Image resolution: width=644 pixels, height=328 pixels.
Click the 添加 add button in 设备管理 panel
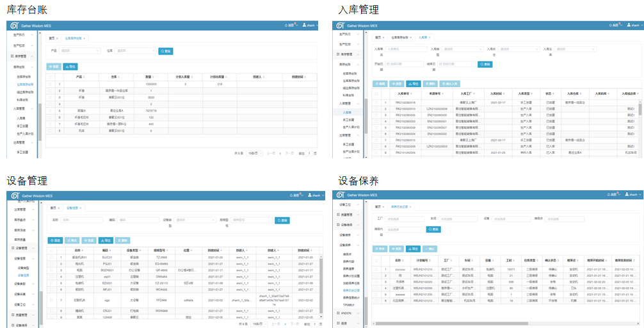[56, 240]
